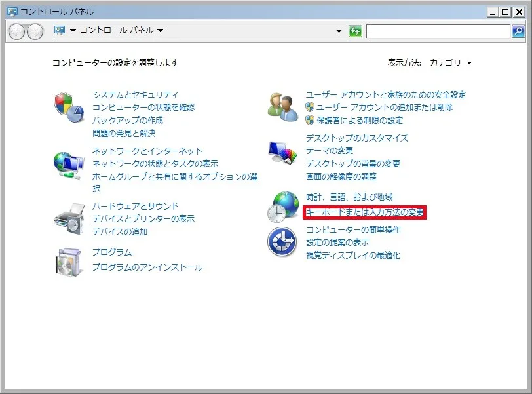532x394 pixels.
Task: Click 保護者による制限の設定 link
Action: point(360,120)
